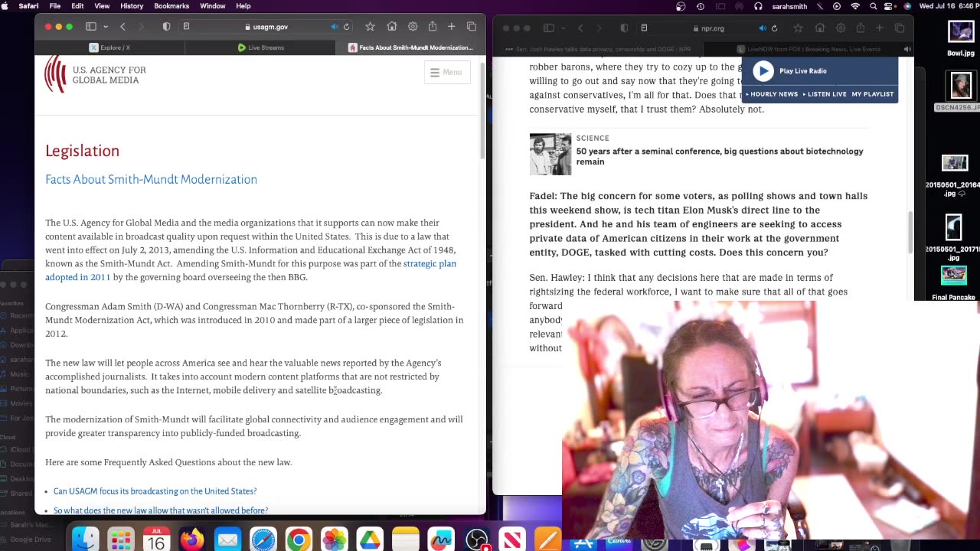Viewport: 980px width, 551px height.
Task: Launch Finder from the Dock
Action: click(86, 540)
